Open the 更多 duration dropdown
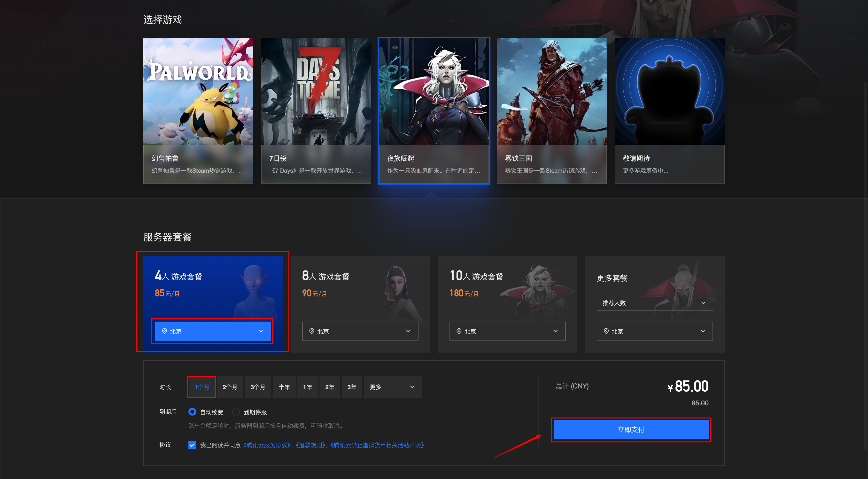This screenshot has width=868, height=479. point(392,387)
